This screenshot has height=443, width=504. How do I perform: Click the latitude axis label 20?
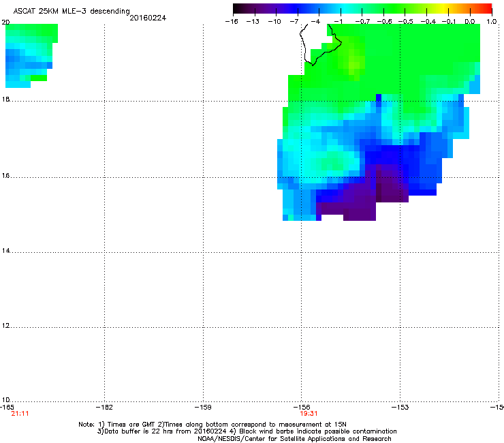[x=5, y=22]
